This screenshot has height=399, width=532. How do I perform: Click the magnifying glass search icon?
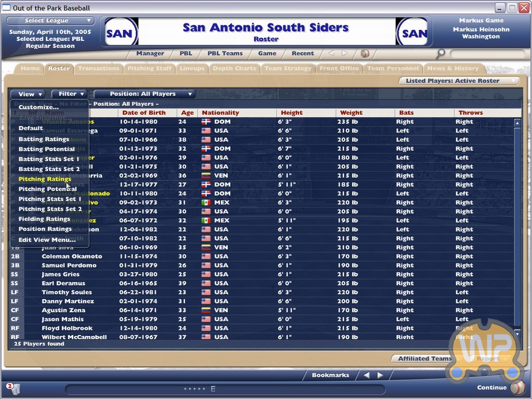pos(441,53)
